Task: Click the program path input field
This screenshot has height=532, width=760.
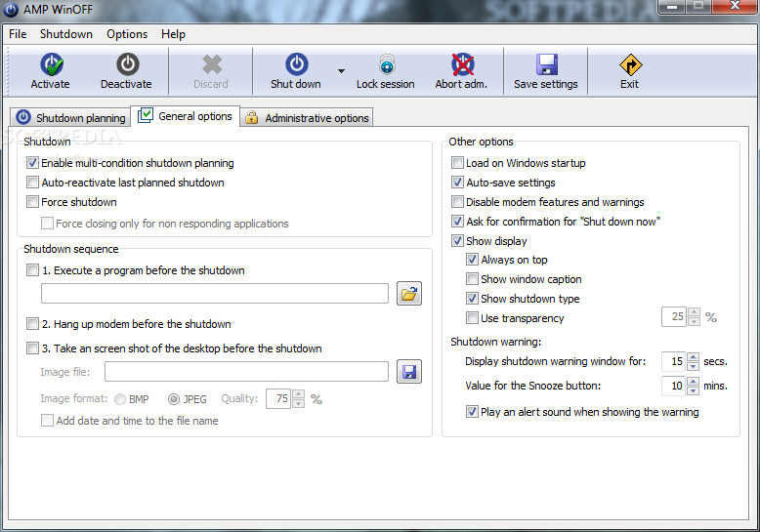Action: (x=215, y=294)
